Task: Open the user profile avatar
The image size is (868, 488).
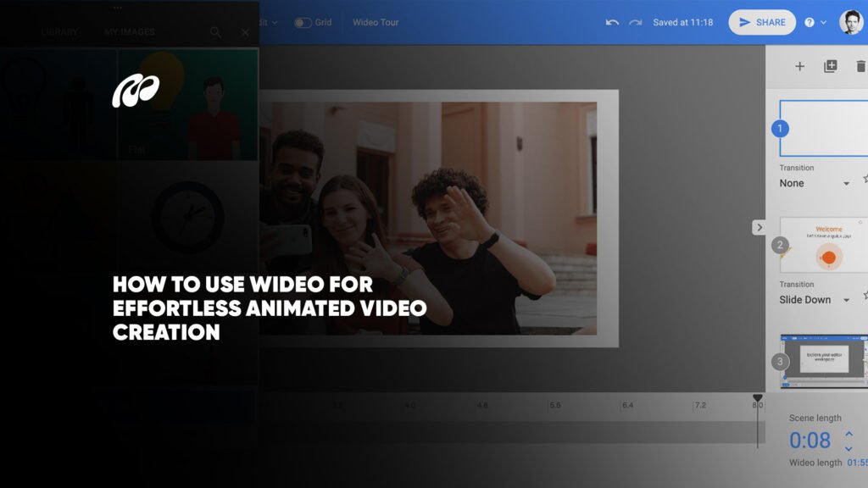Action: tap(851, 23)
